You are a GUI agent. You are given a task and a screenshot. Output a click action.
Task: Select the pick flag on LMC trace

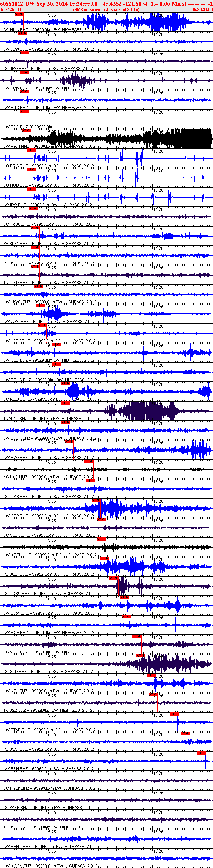88,461
